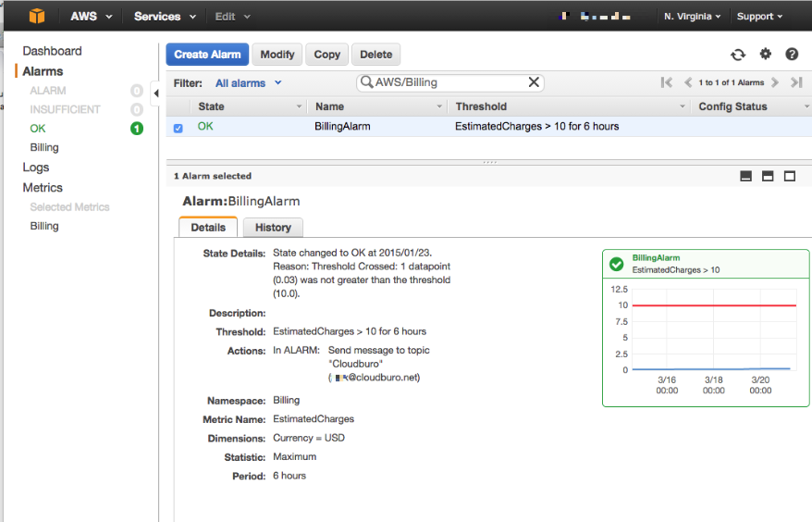Maximize the details pane layout icon
Image resolution: width=812 pixels, height=522 pixels.
[x=790, y=176]
